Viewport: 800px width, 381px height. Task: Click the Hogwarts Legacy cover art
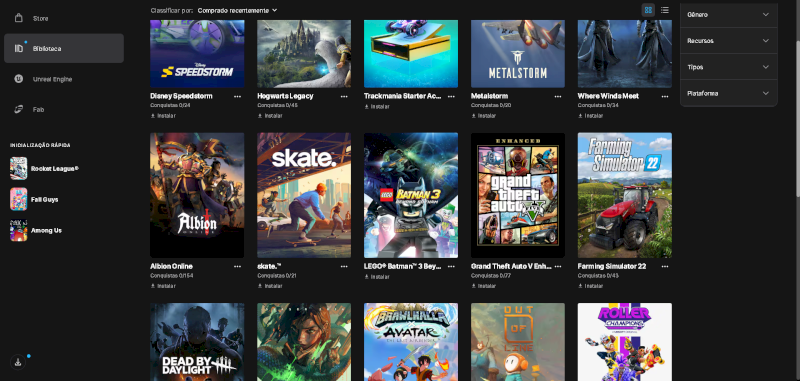[x=304, y=54]
